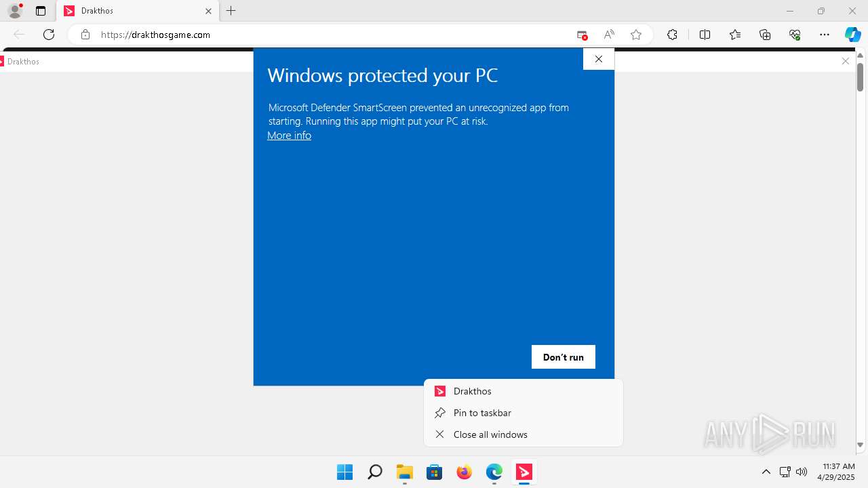This screenshot has height=488, width=868.
Task: Click the scrollbar up arrow
Action: [x=861, y=55]
